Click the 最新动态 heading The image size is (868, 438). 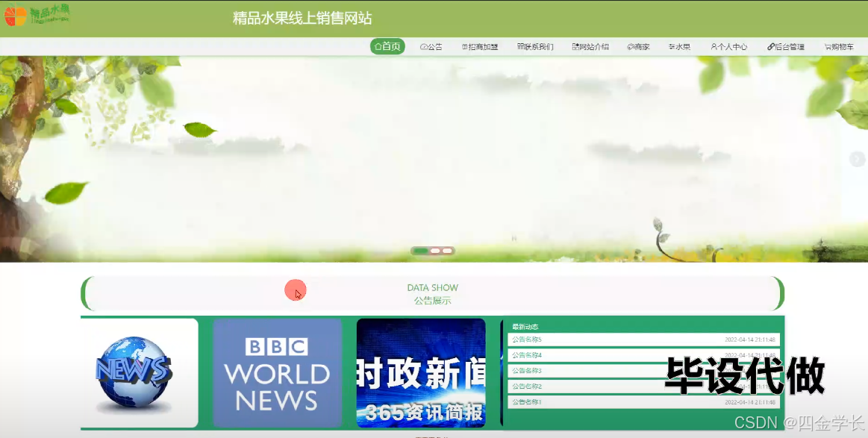point(525,327)
